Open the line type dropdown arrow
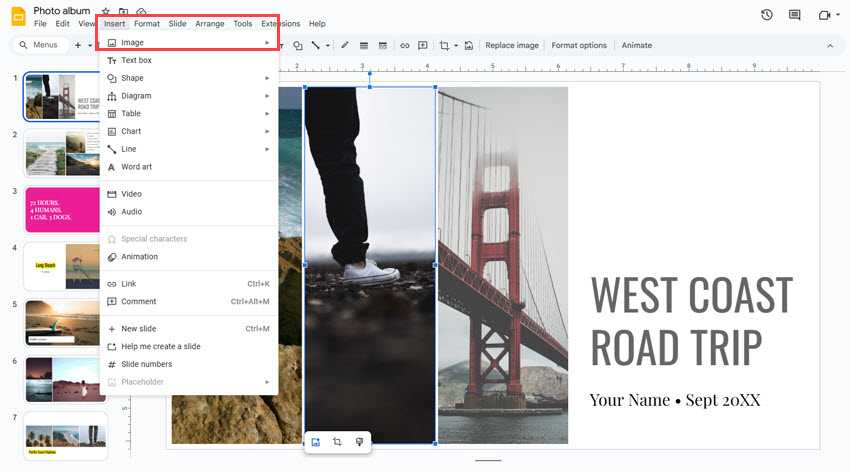This screenshot has height=472, width=850. pos(327,46)
